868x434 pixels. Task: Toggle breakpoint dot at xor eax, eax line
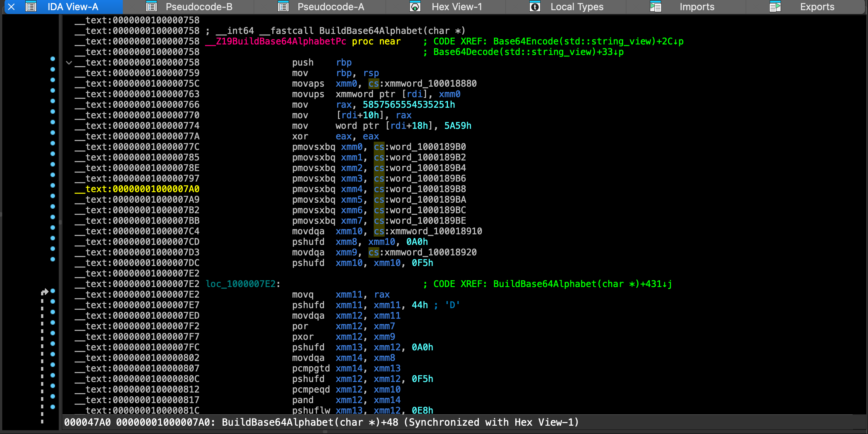53,133
